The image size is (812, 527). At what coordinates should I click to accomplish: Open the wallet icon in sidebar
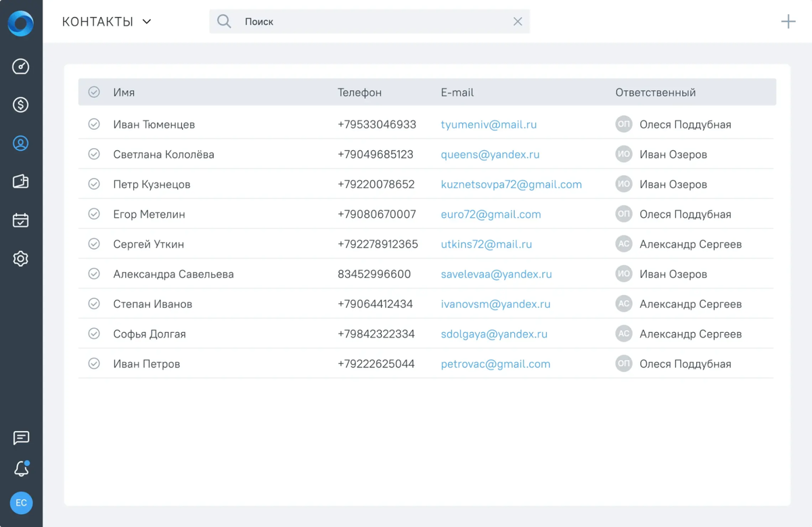coord(21,181)
